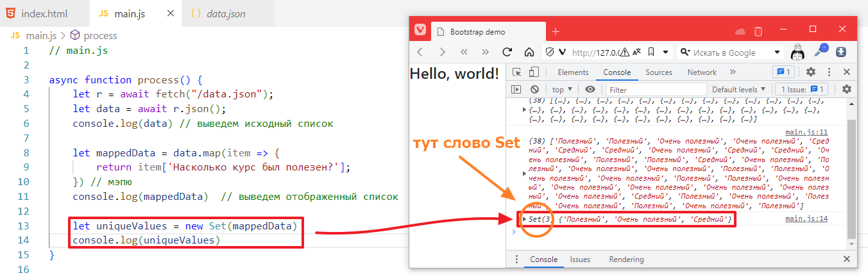The width and height of the screenshot is (868, 280).
Task: Show more DevTools tabs with the double chevron
Action: pos(733,72)
